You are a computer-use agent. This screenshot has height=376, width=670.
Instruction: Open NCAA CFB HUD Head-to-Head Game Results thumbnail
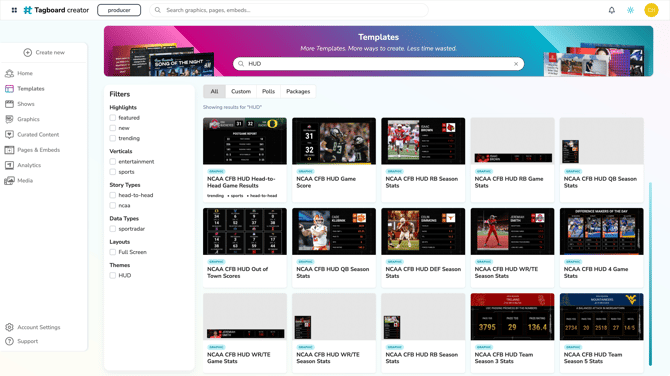[245, 141]
